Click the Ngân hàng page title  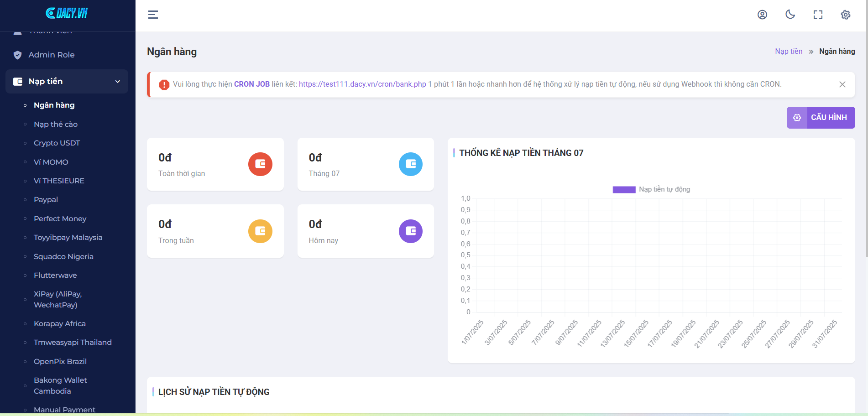(172, 52)
